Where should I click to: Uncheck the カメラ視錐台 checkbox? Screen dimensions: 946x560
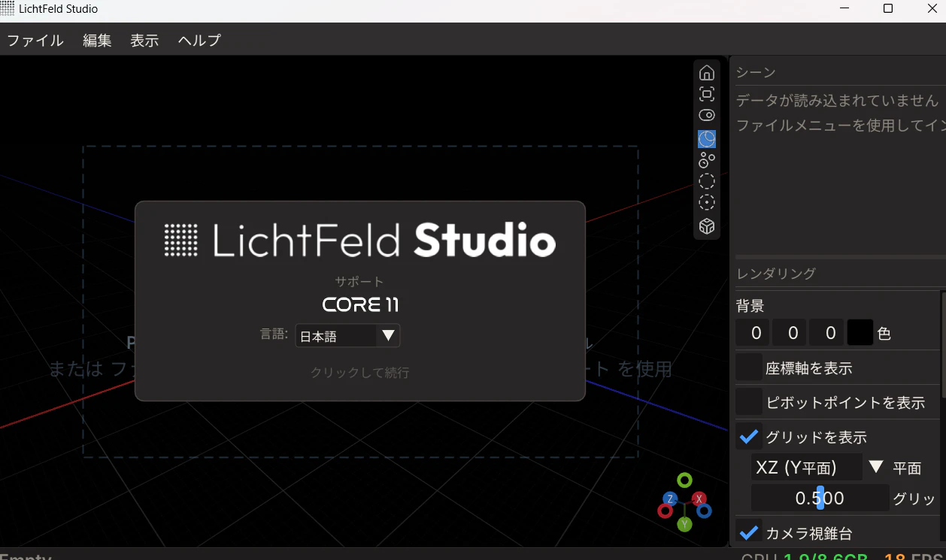click(749, 533)
